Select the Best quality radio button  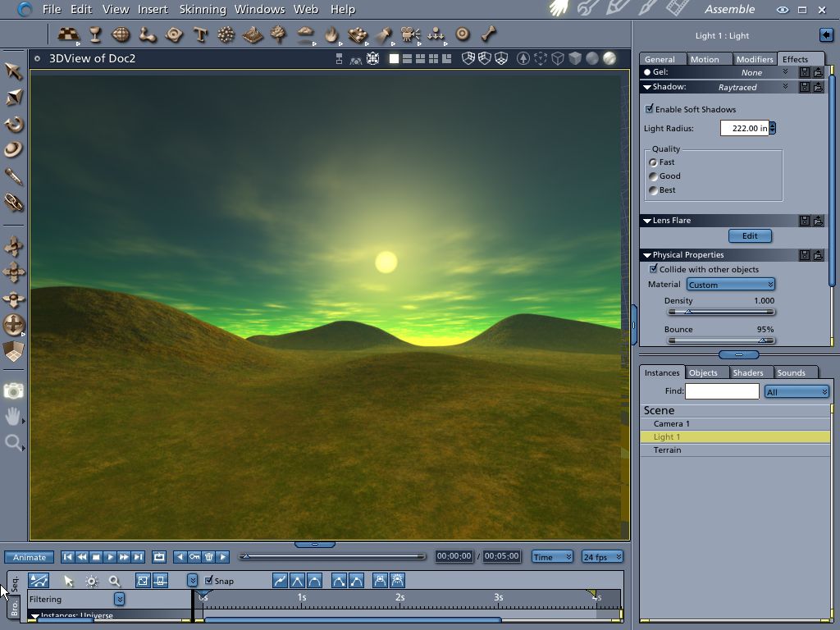654,190
